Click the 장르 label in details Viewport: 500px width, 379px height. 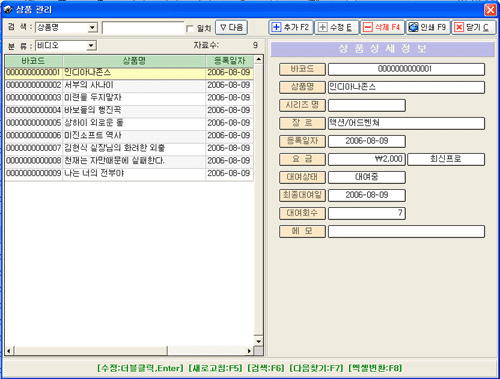[302, 123]
